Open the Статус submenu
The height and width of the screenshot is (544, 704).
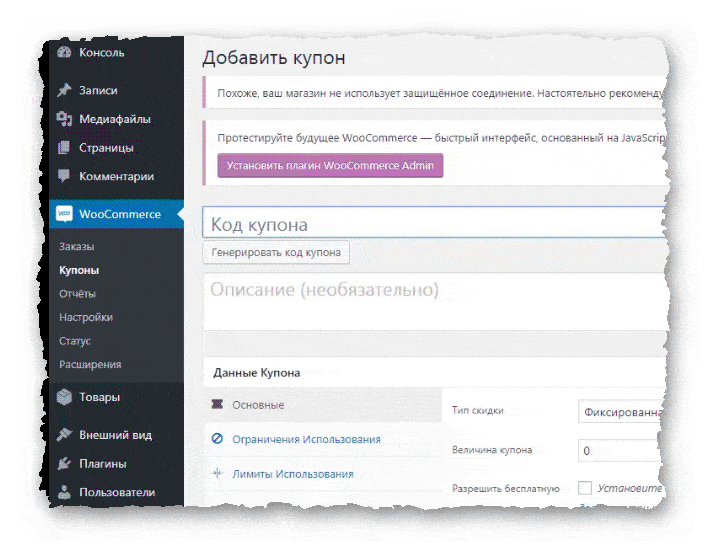[75, 341]
